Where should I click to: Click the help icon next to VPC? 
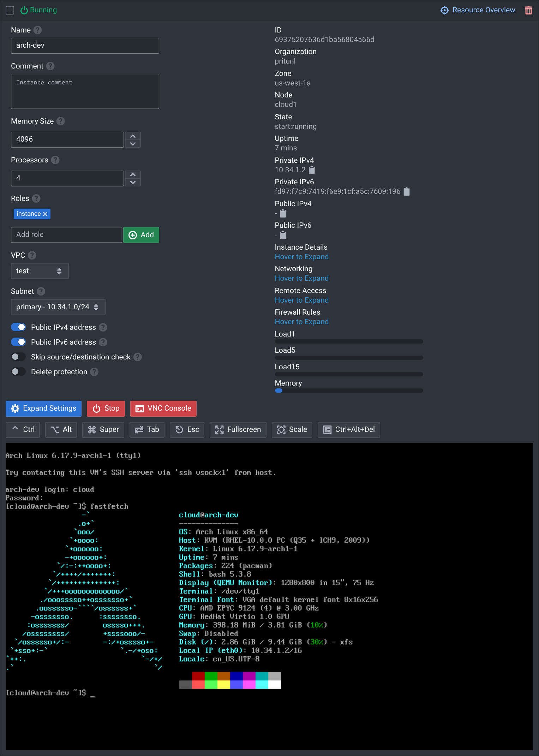tap(32, 255)
